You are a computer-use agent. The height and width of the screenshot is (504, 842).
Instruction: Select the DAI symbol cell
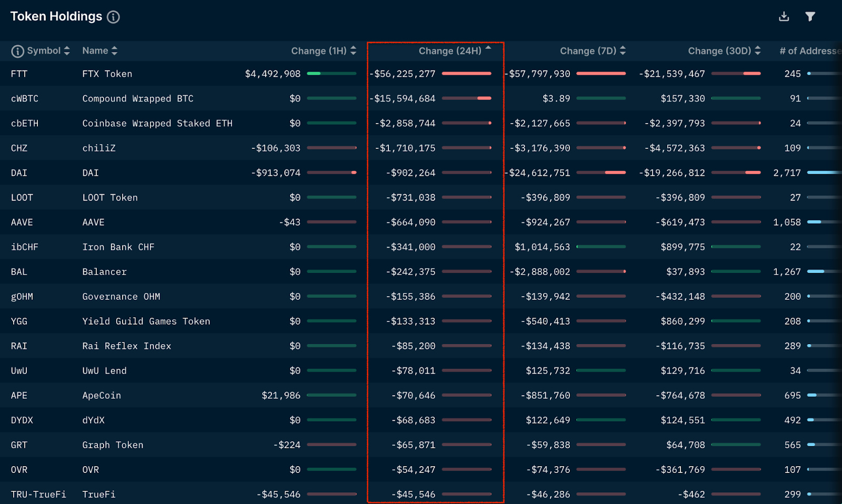[19, 173]
